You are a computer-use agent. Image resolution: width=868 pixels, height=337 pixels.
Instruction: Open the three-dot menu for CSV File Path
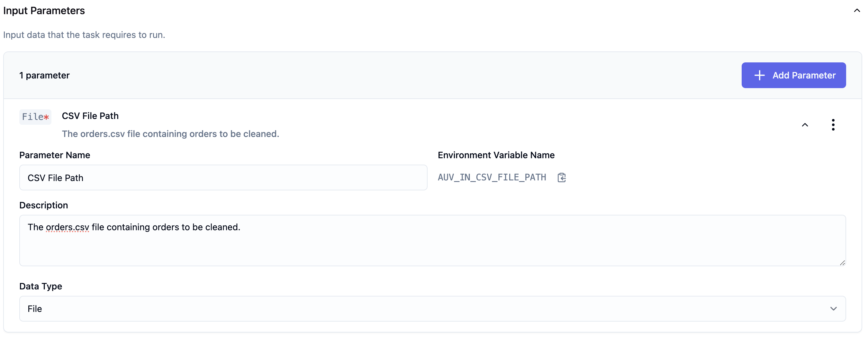[833, 125]
